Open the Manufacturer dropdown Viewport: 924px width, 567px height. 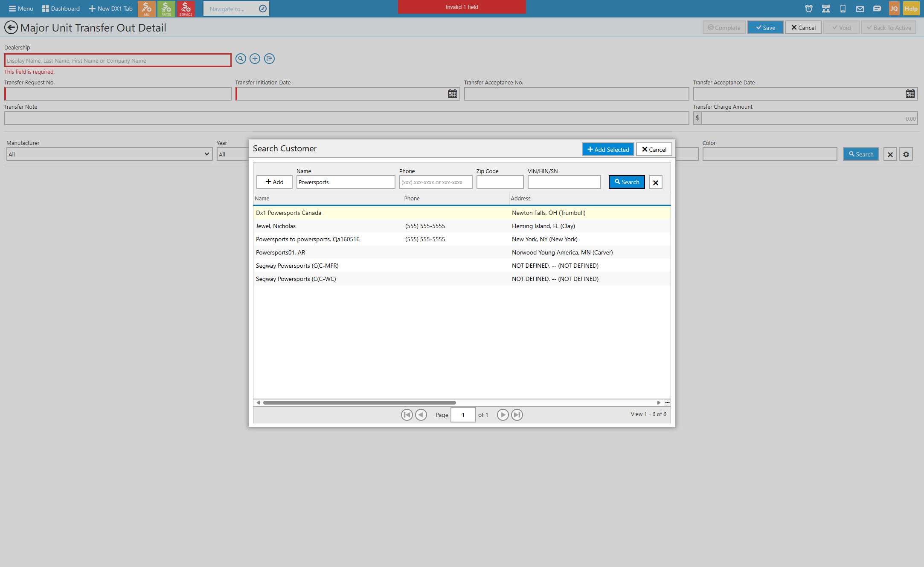(110, 154)
